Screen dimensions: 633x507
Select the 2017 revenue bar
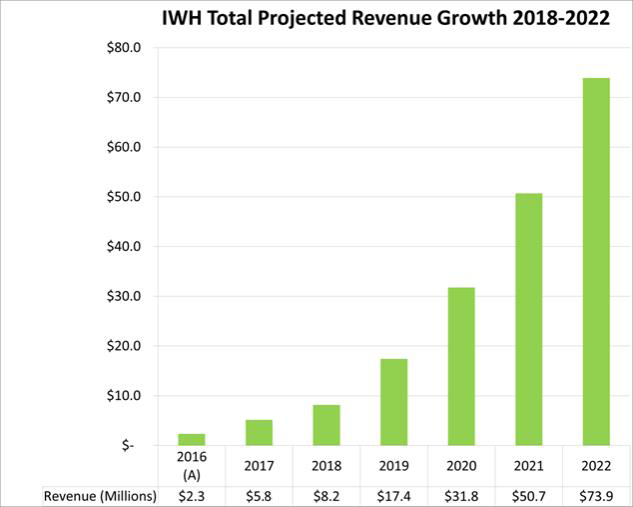point(259,432)
